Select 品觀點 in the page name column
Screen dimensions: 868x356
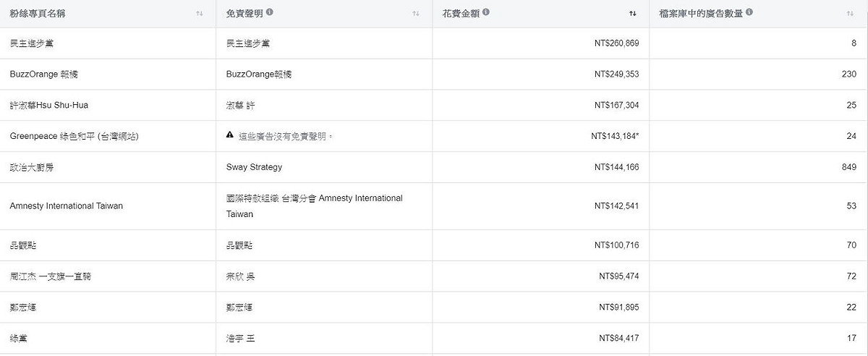click(23, 245)
